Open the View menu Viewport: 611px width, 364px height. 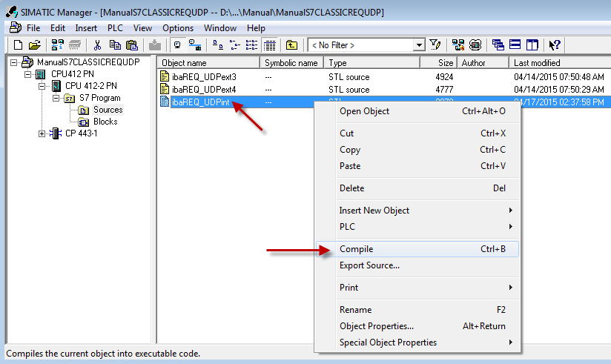[142, 28]
